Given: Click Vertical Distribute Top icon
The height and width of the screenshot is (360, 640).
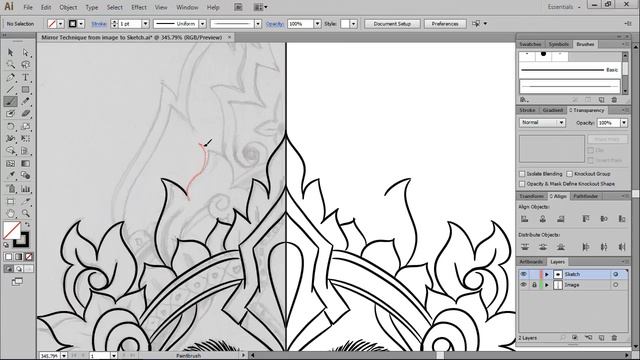Looking at the screenshot, I should point(524,247).
